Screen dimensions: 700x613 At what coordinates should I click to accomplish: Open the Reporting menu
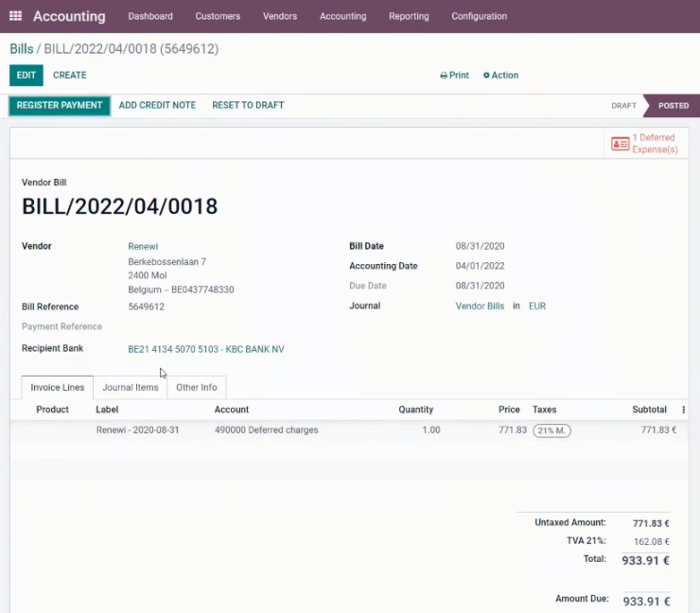pyautogui.click(x=409, y=16)
